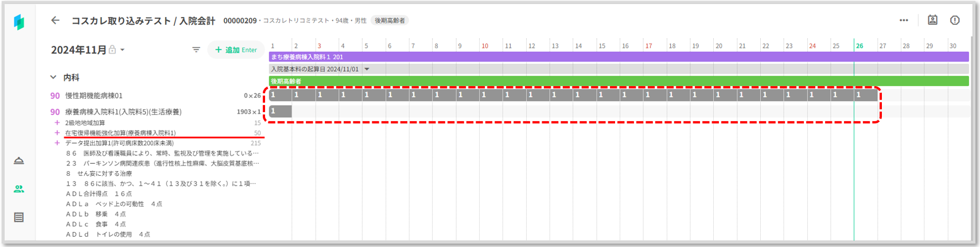The height and width of the screenshot is (247, 980).
Task: Select データ提出加算1(許可病床数200床未満) item
Action: [x=119, y=143]
